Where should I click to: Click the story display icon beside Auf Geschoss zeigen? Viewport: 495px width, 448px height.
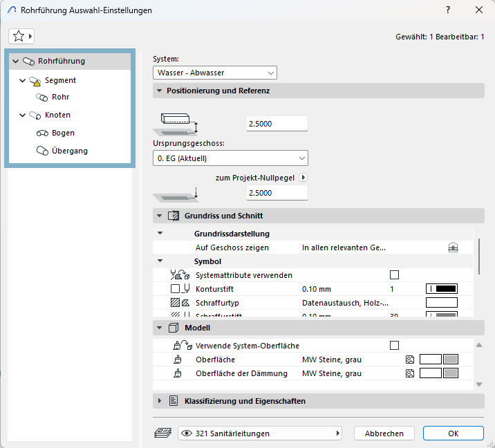(x=453, y=248)
